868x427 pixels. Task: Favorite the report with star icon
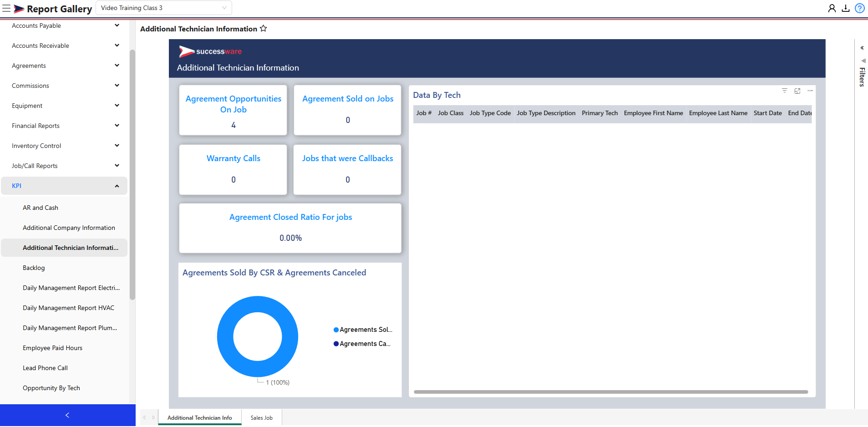click(264, 28)
